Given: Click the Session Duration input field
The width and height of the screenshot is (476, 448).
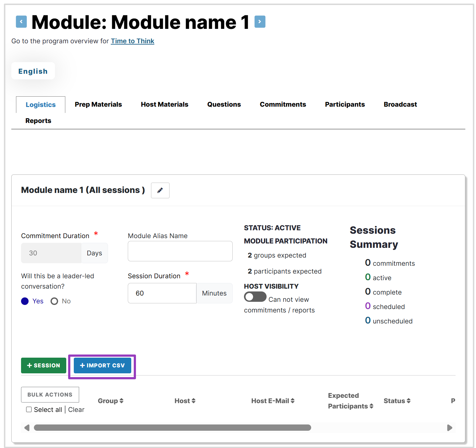Looking at the screenshot, I should (x=162, y=293).
